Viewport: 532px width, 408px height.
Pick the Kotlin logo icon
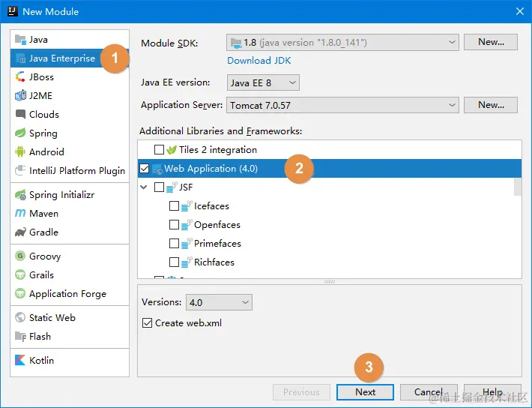coord(20,360)
